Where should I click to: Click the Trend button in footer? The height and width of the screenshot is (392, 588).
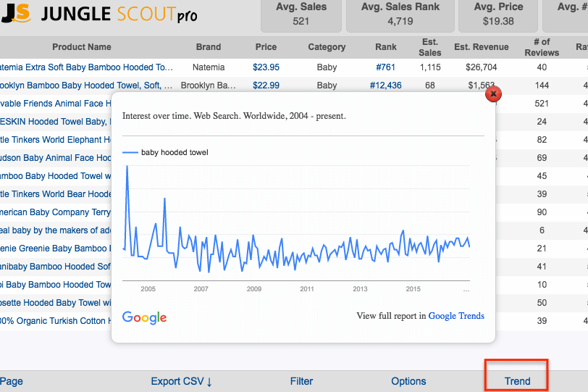tap(517, 381)
